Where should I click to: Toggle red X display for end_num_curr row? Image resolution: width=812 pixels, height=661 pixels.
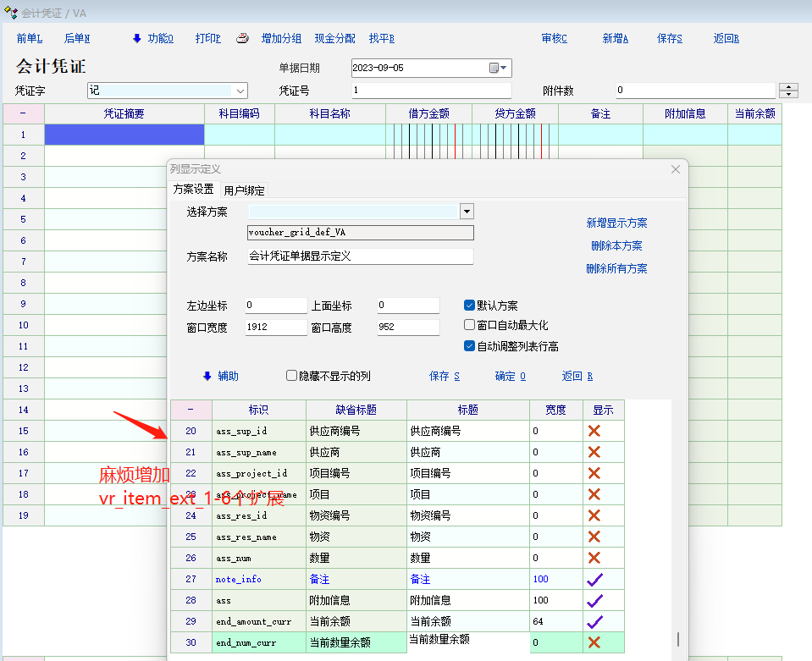pyautogui.click(x=594, y=642)
